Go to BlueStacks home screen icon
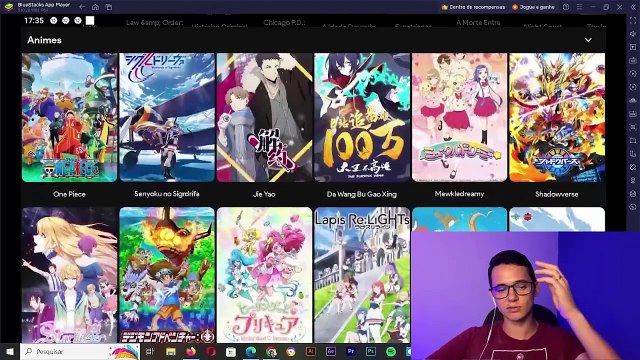 95,7
